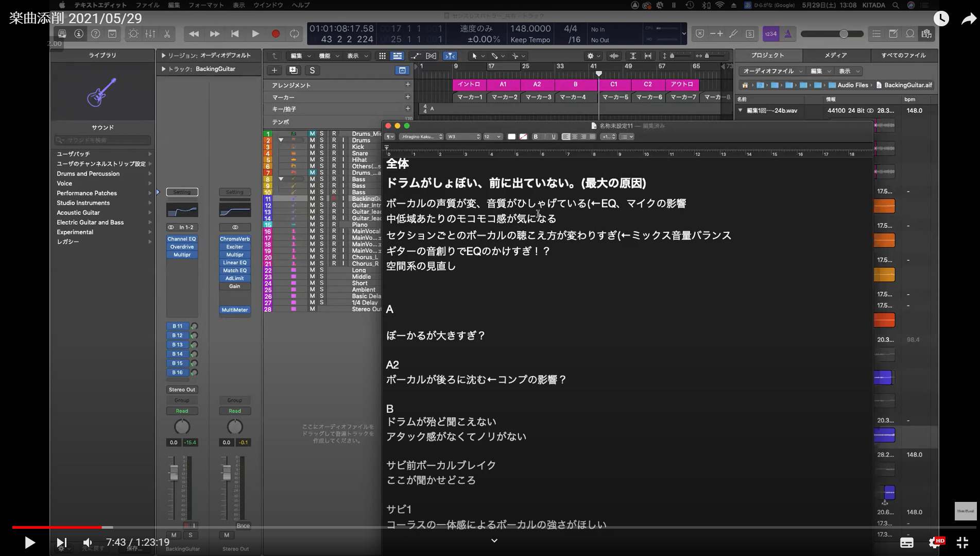Open the Tuner icon in control bar
Image resolution: width=980 pixels, height=556 pixels.
click(734, 33)
